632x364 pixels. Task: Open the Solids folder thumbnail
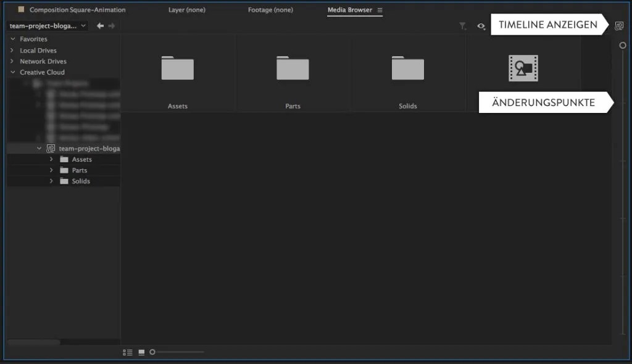click(408, 68)
